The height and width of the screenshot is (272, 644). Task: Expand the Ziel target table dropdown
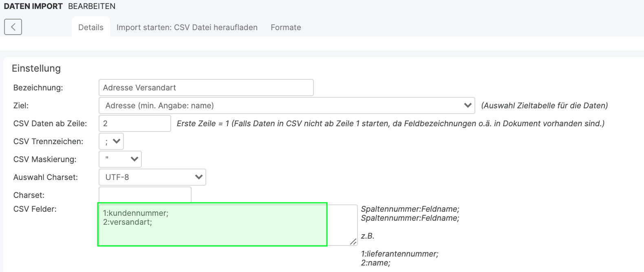287,105
